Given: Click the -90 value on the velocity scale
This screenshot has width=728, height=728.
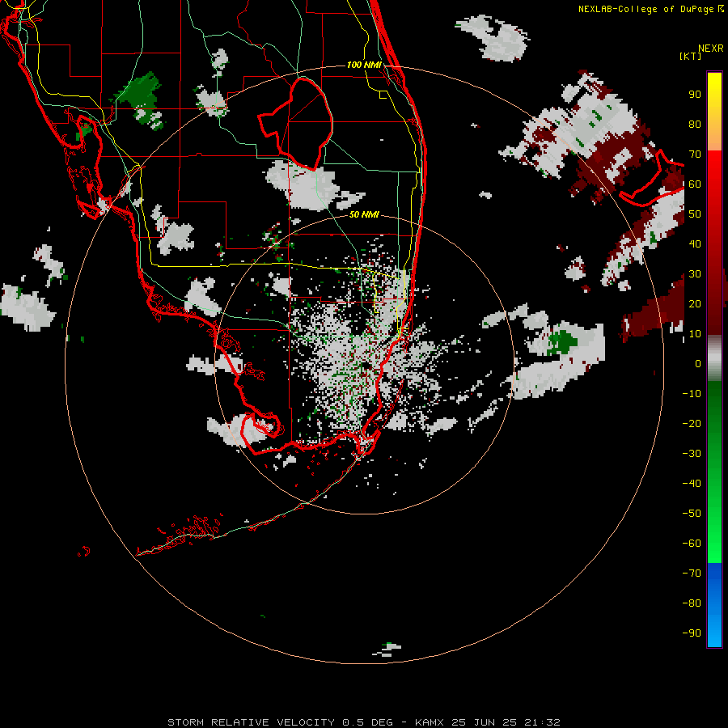Looking at the screenshot, I should (692, 633).
